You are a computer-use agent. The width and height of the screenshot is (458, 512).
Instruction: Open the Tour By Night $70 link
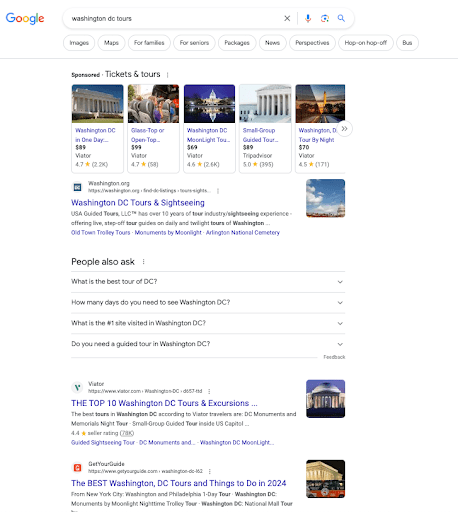[317, 135]
